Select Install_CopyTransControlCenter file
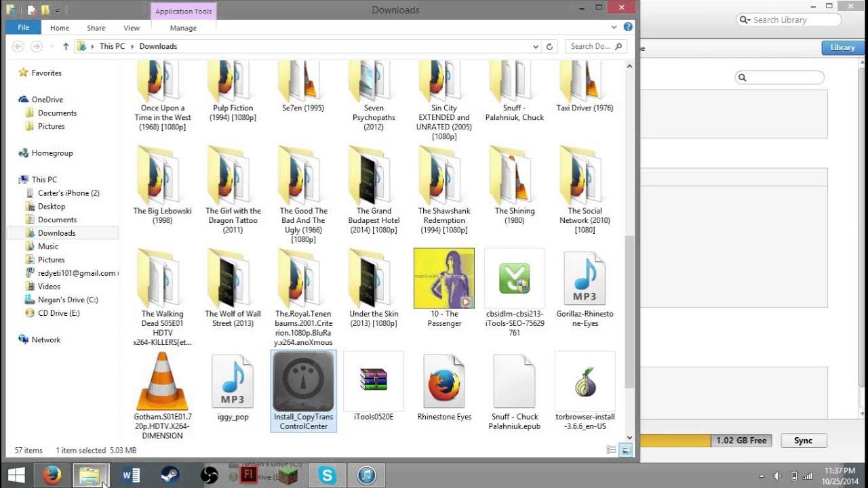The image size is (868, 488). tap(304, 391)
